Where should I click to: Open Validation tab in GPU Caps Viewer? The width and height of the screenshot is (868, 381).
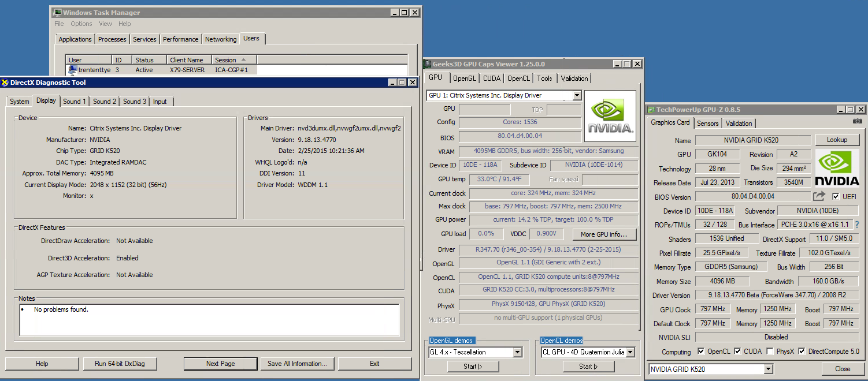click(574, 79)
